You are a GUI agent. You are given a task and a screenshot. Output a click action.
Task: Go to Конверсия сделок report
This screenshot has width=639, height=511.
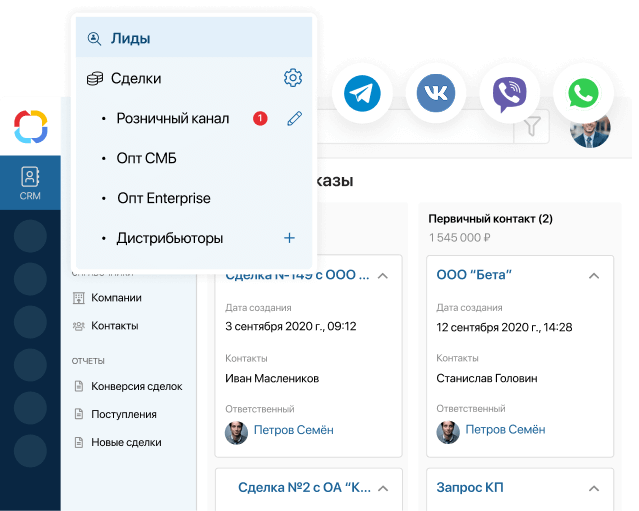point(136,386)
